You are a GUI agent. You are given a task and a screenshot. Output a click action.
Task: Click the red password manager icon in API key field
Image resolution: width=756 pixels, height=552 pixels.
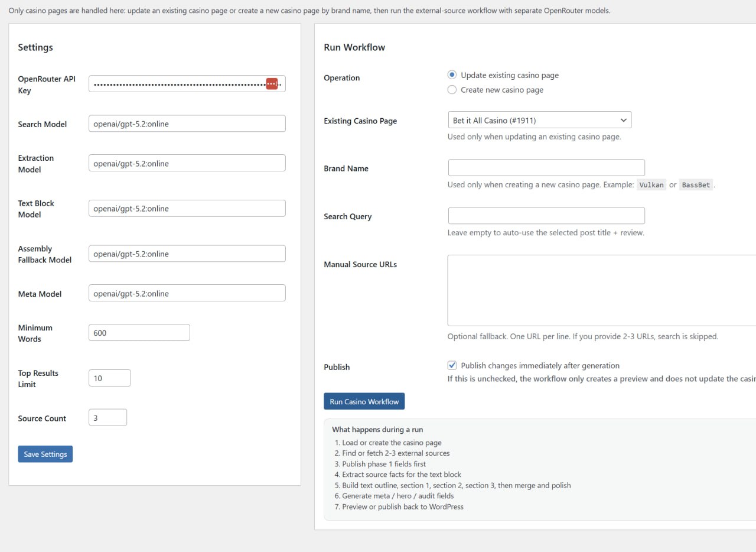point(272,84)
